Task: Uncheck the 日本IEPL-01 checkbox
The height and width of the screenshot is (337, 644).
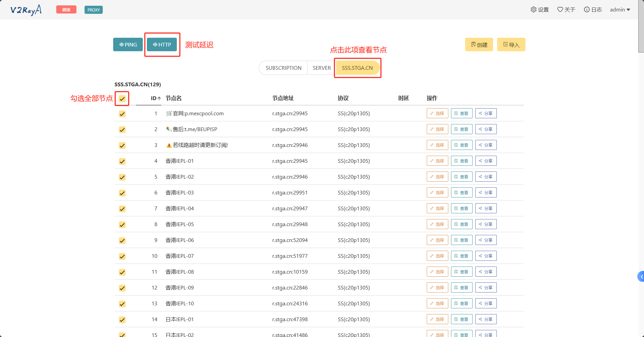Action: 122,320
